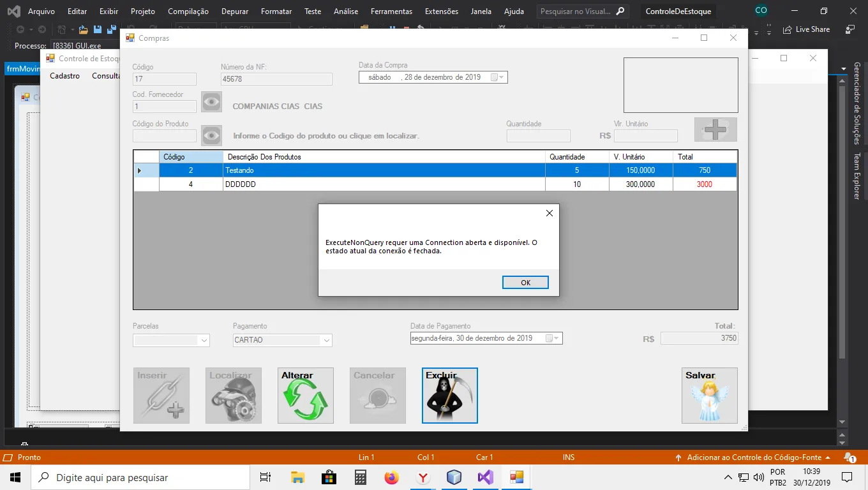Viewport: 868px width, 490px height.
Task: Open Cadastro menu in Controle de Estoque window
Action: click(65, 76)
